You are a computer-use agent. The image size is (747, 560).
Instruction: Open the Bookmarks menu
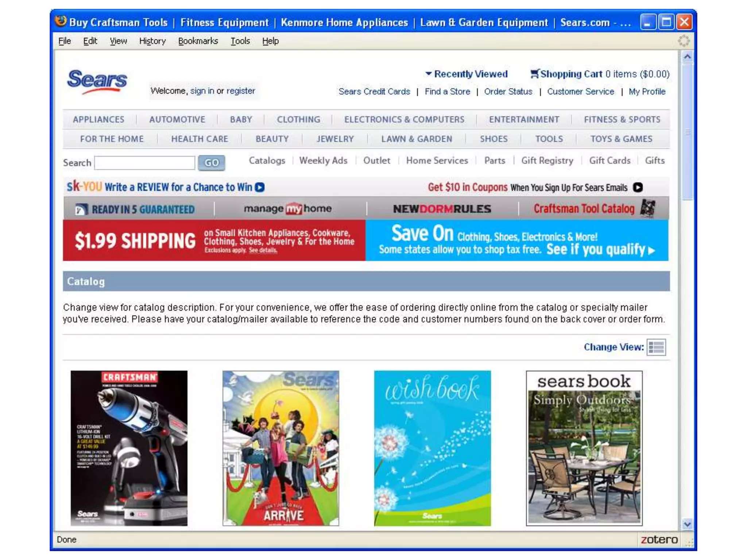[x=198, y=41]
